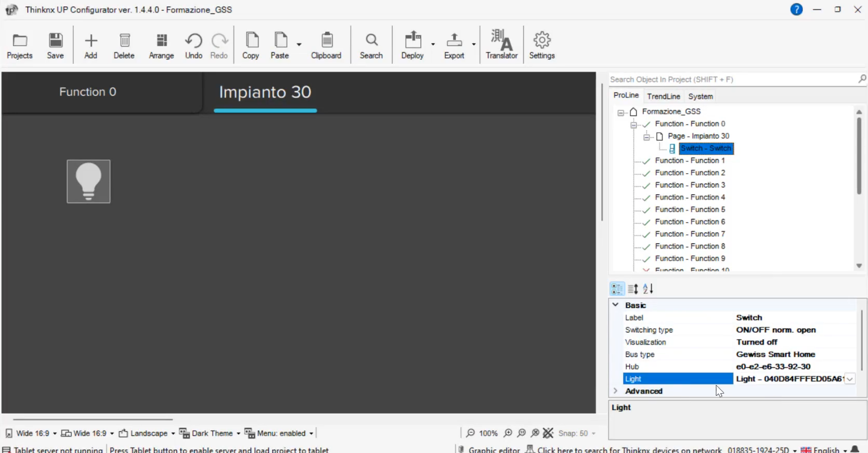
Task: Undo the last action
Action: 193,46
